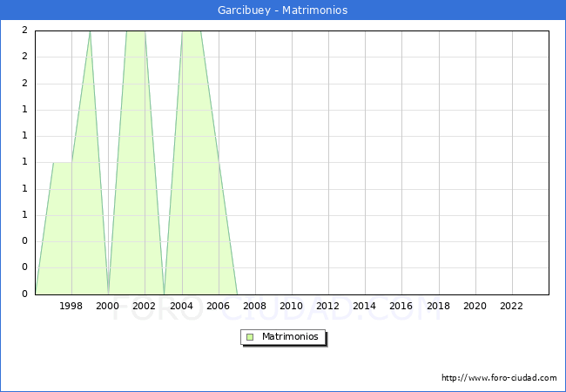Click the 2022 x-axis label
Image resolution: width=566 pixels, height=392 pixels.
511,306
